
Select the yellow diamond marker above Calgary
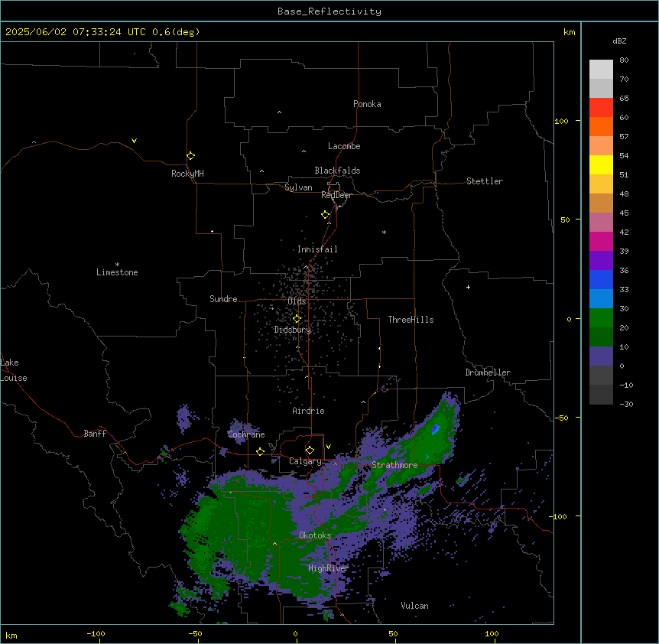310,450
